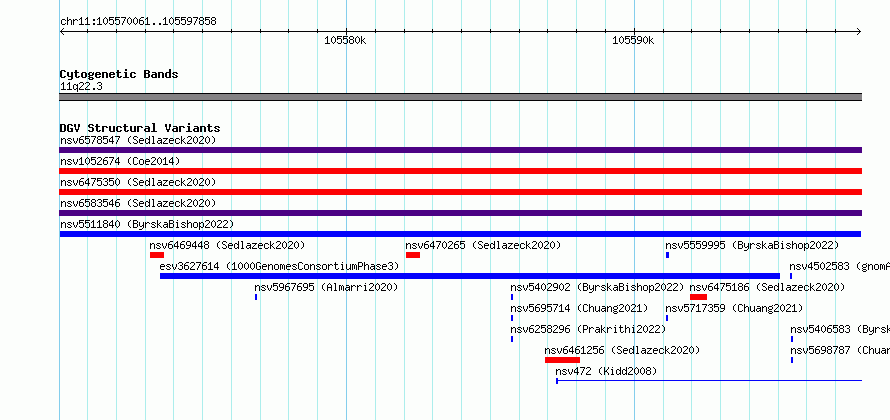Select the long blue esv3627614 bar

click(470, 276)
